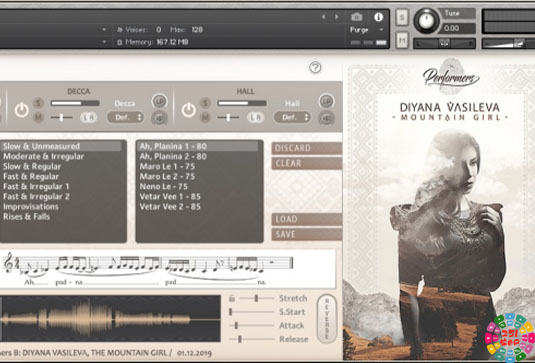The width and height of the screenshot is (535, 363).
Task: Adjust the Release slider
Action: coord(252,339)
